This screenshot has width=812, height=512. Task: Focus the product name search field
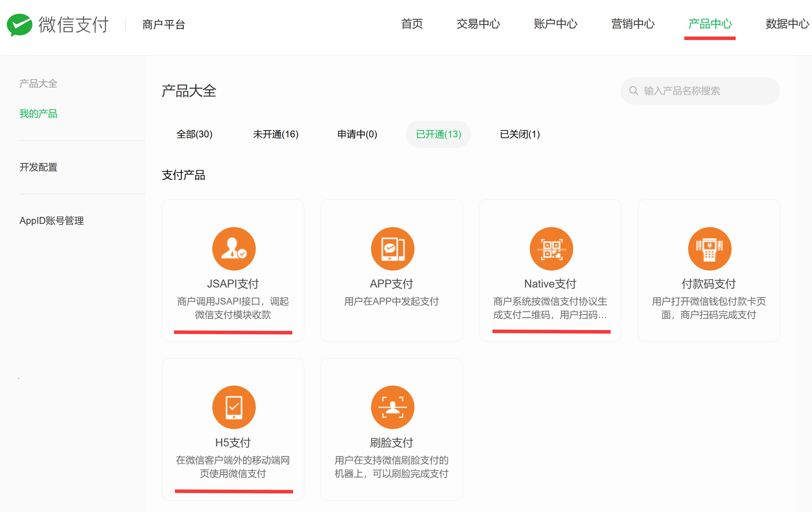(x=705, y=91)
